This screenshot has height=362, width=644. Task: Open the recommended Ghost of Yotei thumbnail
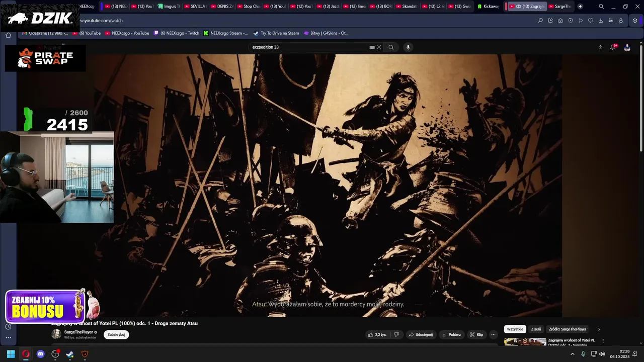[525, 342]
